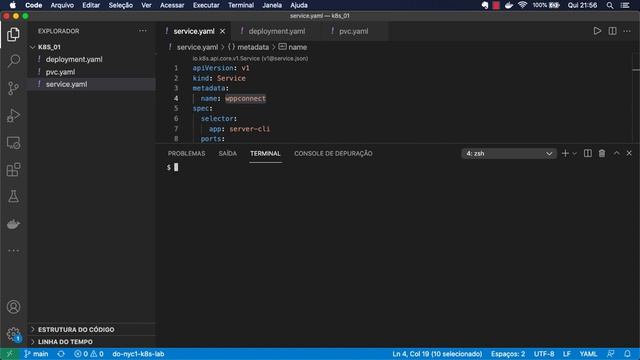The width and height of the screenshot is (640, 360).
Task: Open the Docker whale view icon
Action: tap(13, 224)
